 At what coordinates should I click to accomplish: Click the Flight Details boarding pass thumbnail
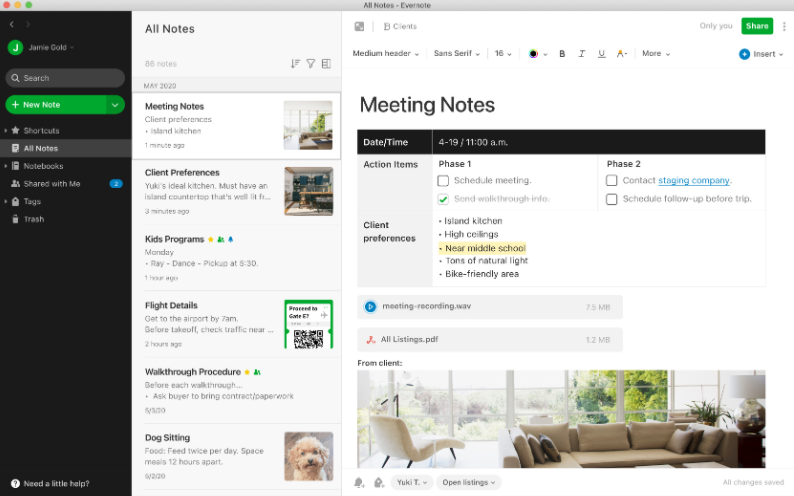(308, 324)
